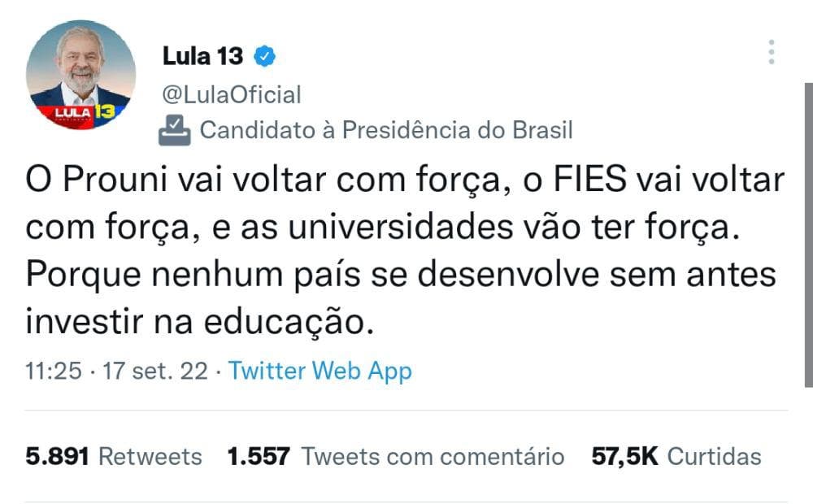Click the ballot box candidate icon
Viewport: 813px width, 504px height.
[x=175, y=130]
